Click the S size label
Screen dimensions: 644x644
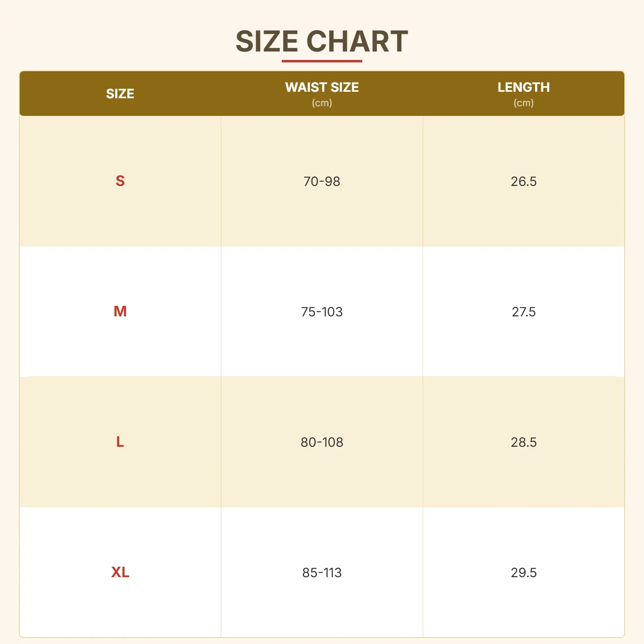point(120,181)
